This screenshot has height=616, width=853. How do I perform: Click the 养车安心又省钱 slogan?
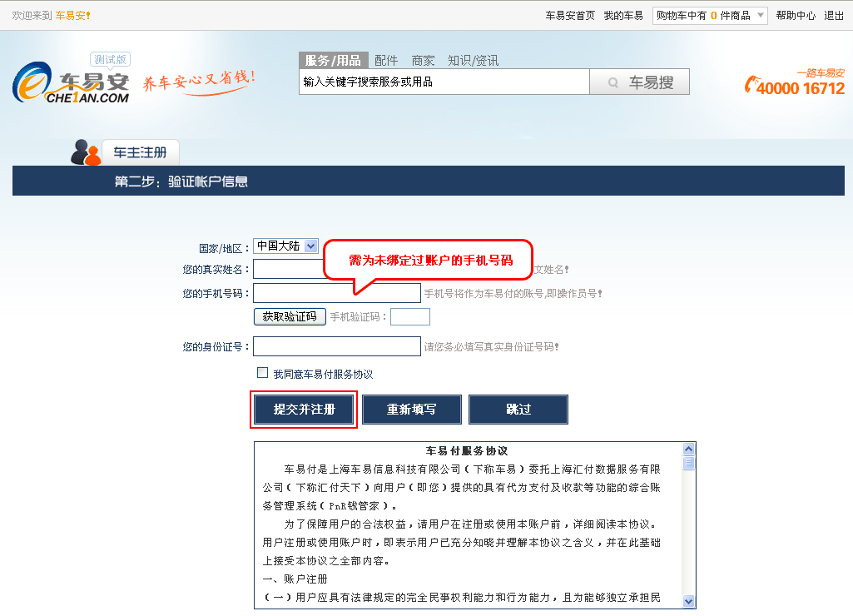point(199,82)
